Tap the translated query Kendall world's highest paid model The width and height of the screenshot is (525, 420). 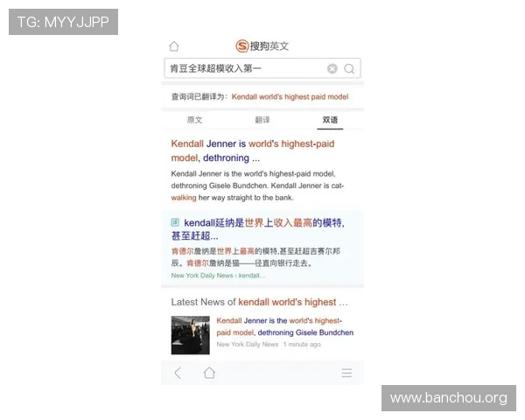pyautogui.click(x=290, y=97)
